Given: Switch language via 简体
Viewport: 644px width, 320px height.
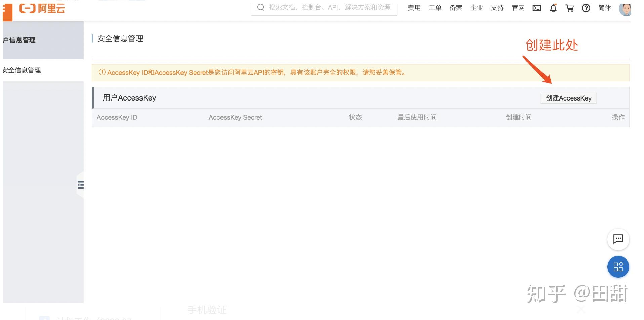Looking at the screenshot, I should tap(605, 8).
